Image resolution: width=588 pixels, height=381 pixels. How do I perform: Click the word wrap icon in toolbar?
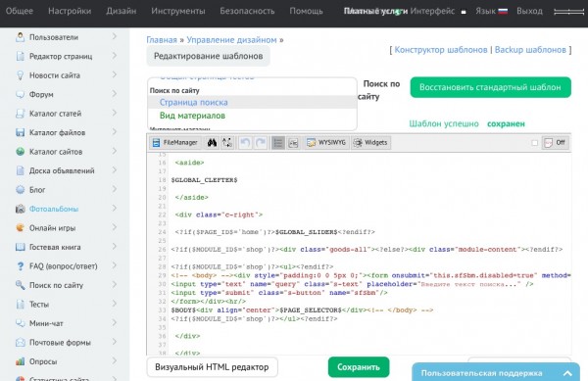pyautogui.click(x=293, y=143)
